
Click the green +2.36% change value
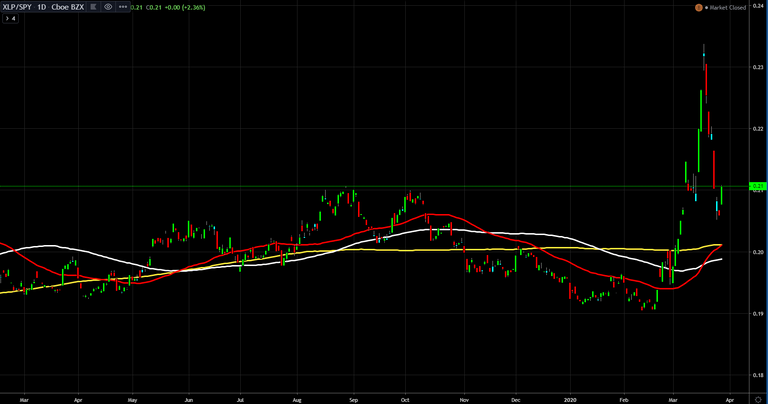point(193,7)
